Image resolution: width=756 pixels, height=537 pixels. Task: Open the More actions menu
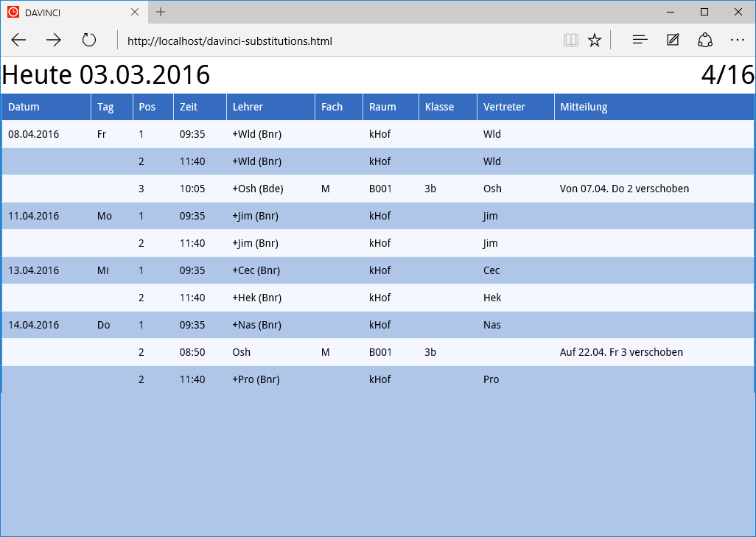[x=738, y=40]
